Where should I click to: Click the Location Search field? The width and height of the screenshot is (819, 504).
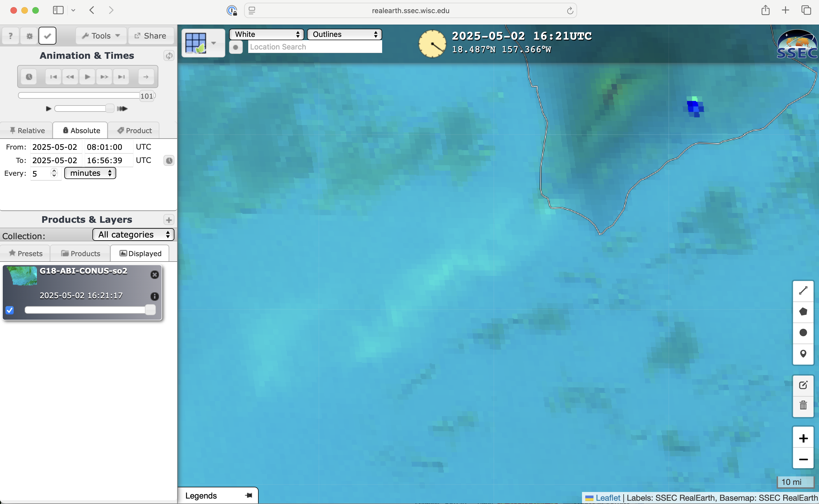point(315,47)
